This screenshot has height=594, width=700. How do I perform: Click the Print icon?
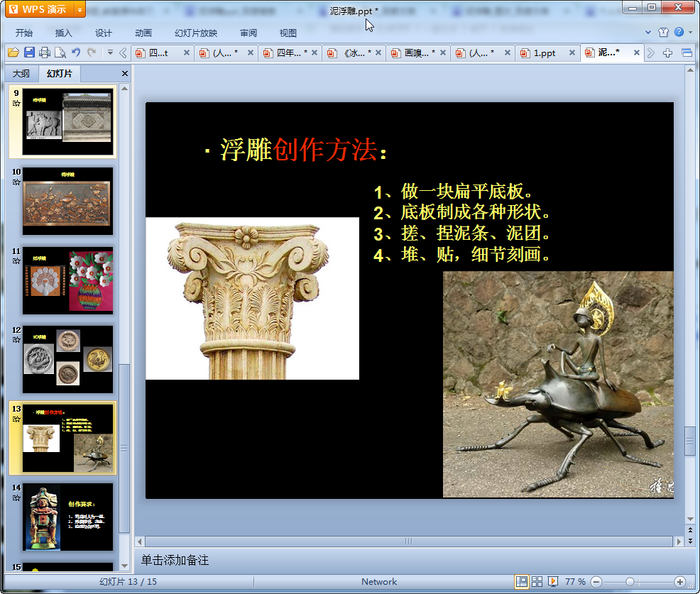point(45,53)
